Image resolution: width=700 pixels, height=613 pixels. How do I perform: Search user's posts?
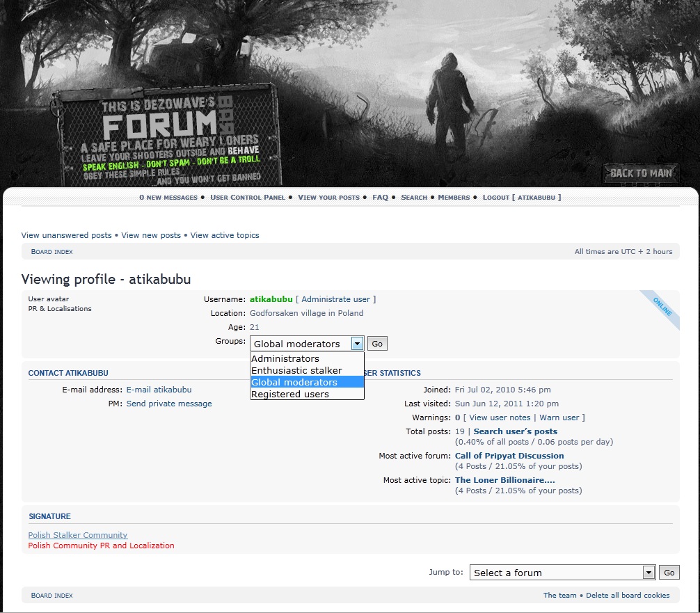point(515,431)
